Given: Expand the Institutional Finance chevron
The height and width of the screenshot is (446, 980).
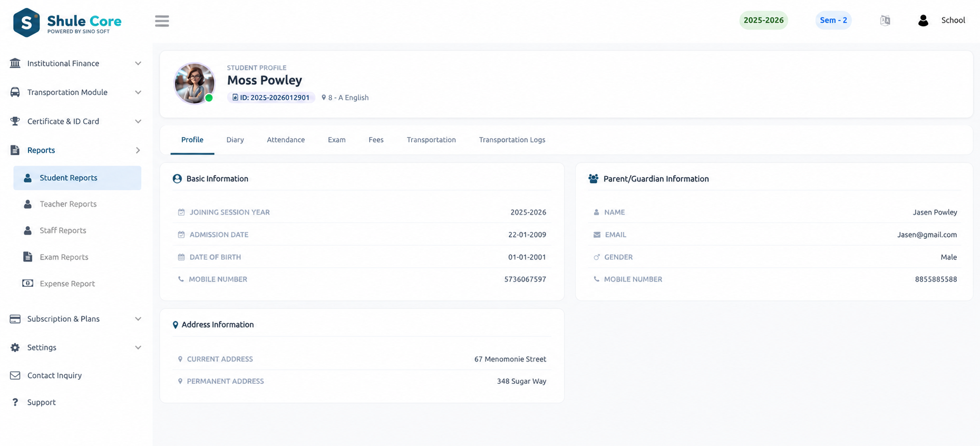Looking at the screenshot, I should [x=138, y=63].
